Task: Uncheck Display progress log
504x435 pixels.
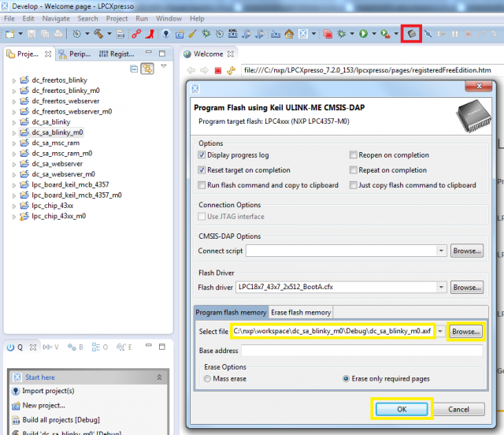Action: (202, 154)
